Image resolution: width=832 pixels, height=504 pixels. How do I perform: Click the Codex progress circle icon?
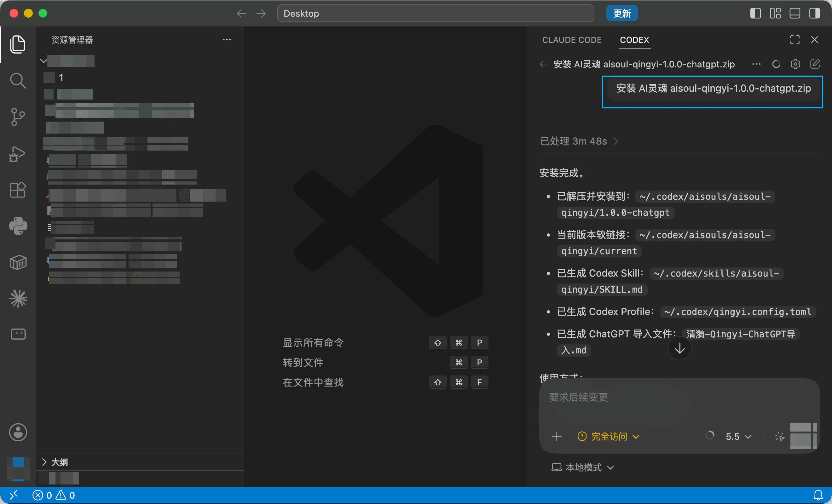tap(776, 64)
